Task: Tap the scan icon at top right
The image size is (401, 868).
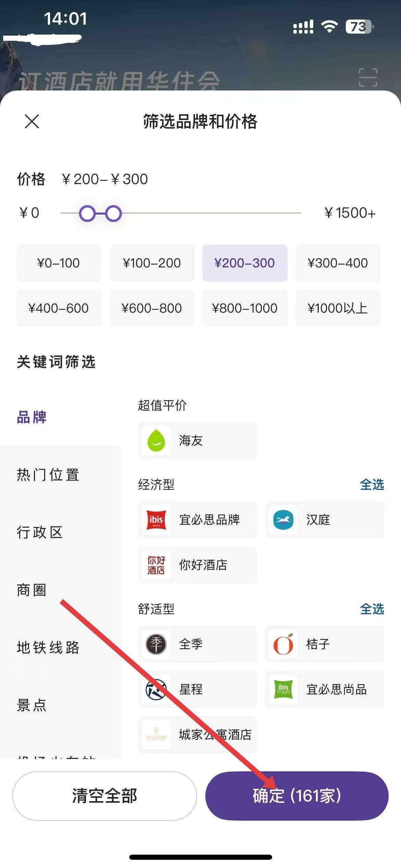Action: (368, 77)
